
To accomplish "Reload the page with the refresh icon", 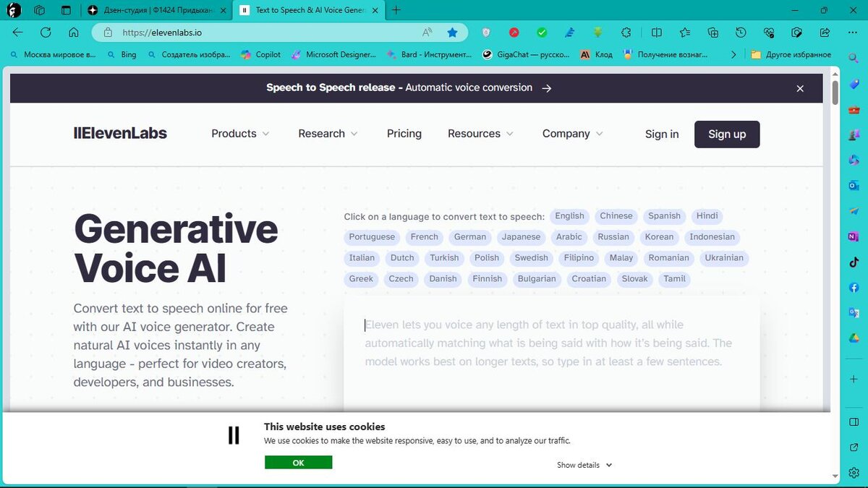I will click(46, 33).
